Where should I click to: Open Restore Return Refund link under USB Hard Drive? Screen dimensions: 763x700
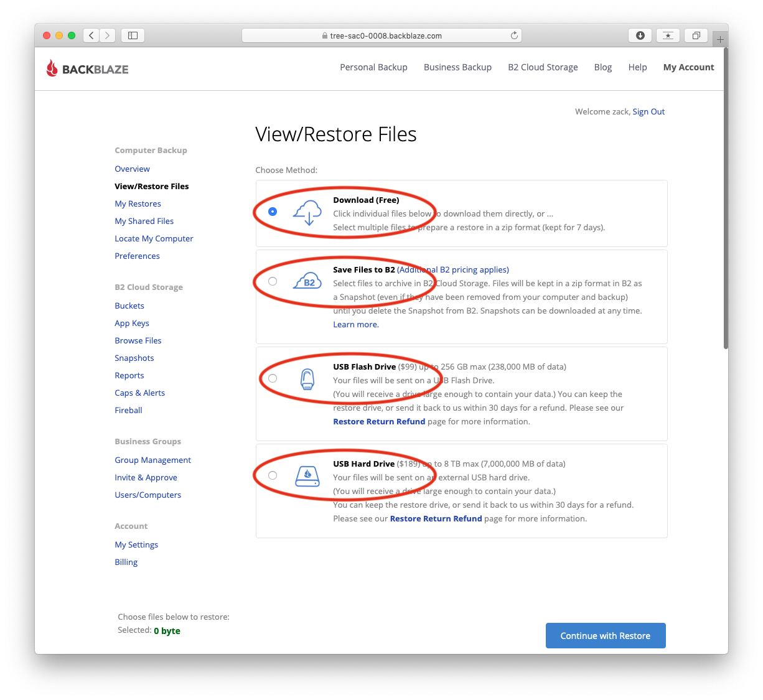pos(436,518)
